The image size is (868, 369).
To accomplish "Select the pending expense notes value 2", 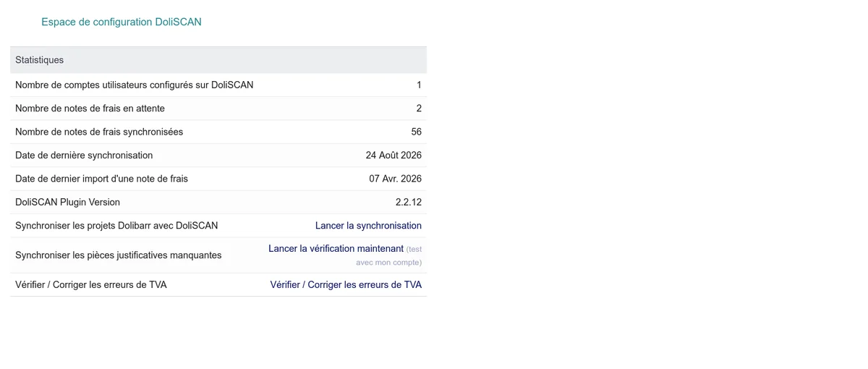I will coord(419,109).
